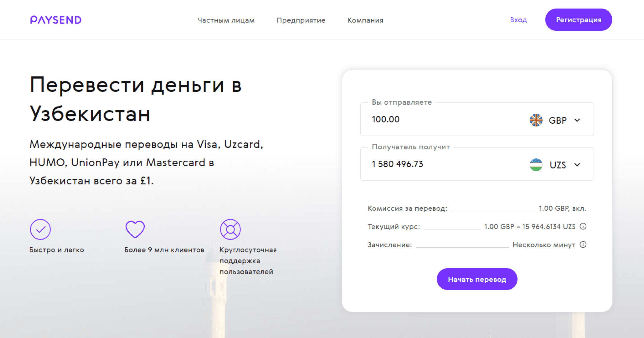The height and width of the screenshot is (338, 644).
Task: Click the heart icon above Более 9 млн клиентов
Action: pyautogui.click(x=135, y=229)
